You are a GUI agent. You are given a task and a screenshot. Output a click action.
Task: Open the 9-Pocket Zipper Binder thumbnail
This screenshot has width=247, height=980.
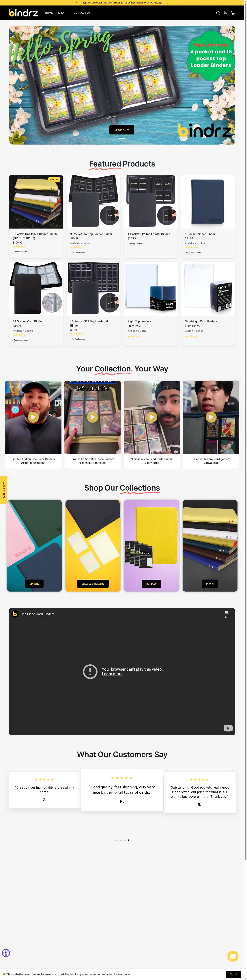[208, 202]
